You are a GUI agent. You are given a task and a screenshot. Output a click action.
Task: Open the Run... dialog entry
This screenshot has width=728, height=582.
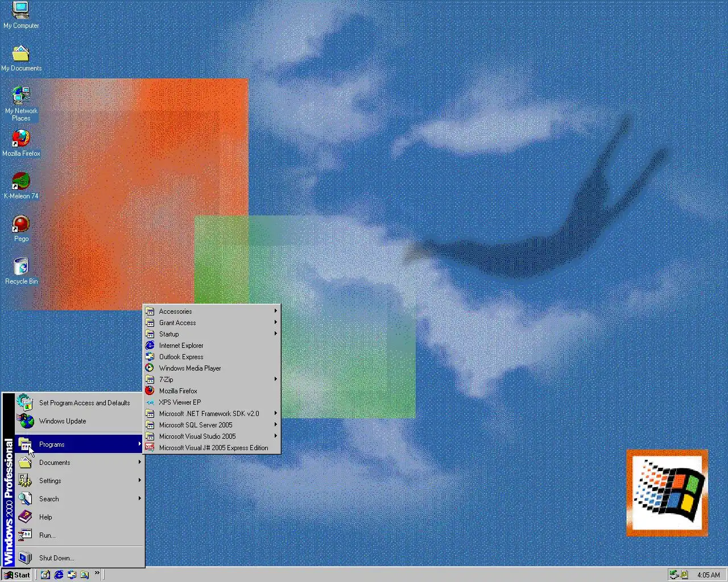[79, 535]
